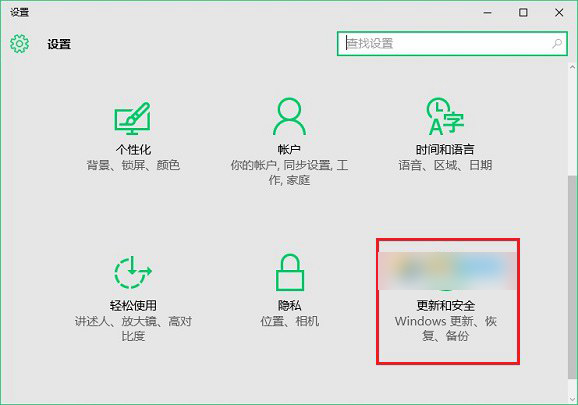Click the 讲述人、放大镜、高对比度 description
Screen dimensions: 578x405
[133, 329]
